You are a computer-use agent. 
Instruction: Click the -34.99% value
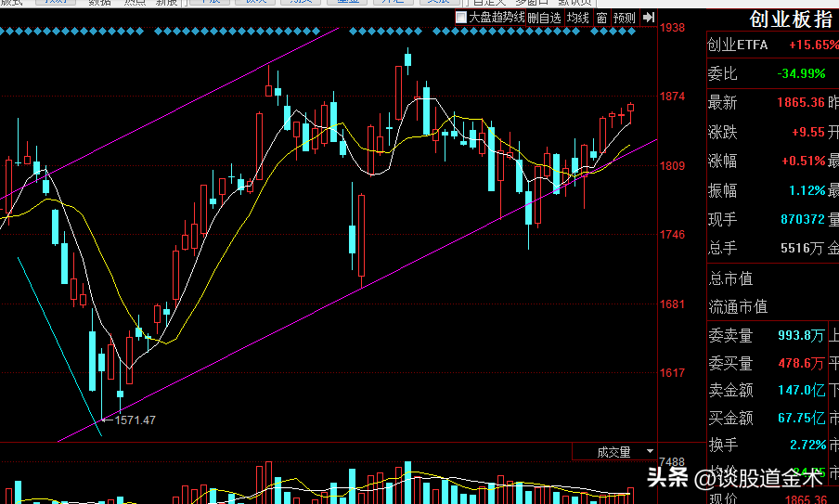pos(801,74)
